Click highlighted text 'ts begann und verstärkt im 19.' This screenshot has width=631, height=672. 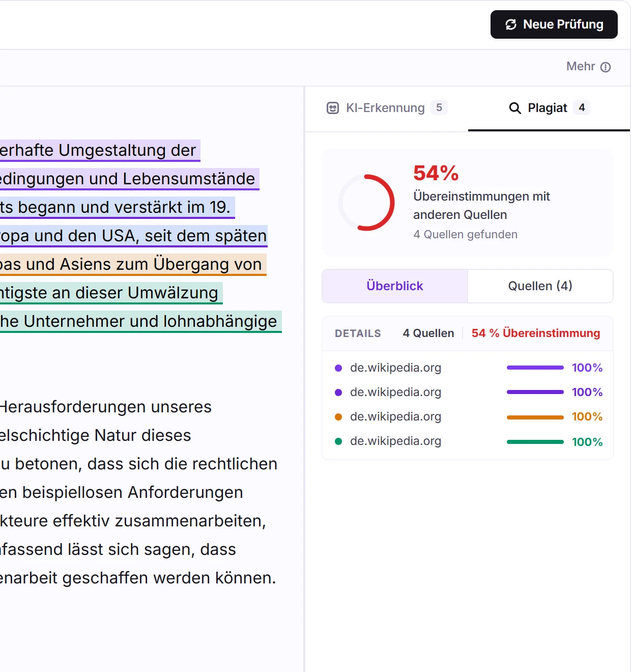[x=115, y=208]
